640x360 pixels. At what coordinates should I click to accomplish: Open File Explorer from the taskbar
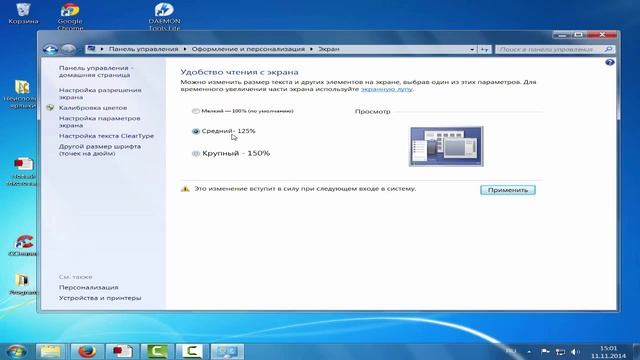(x=50, y=351)
